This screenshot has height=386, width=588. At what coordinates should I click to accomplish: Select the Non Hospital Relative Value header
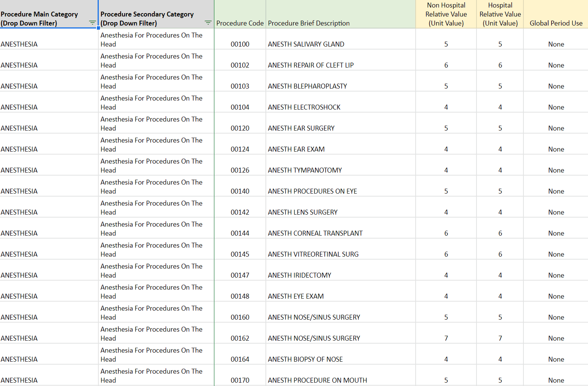pos(446,14)
